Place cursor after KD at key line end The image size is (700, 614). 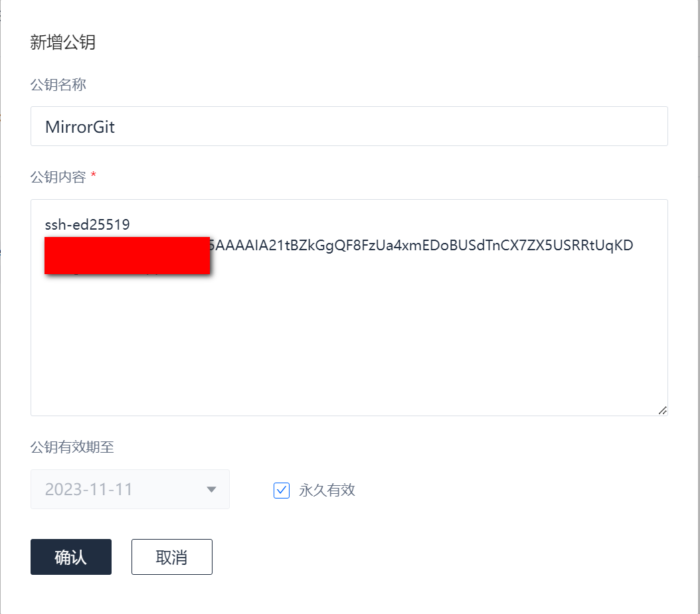634,246
